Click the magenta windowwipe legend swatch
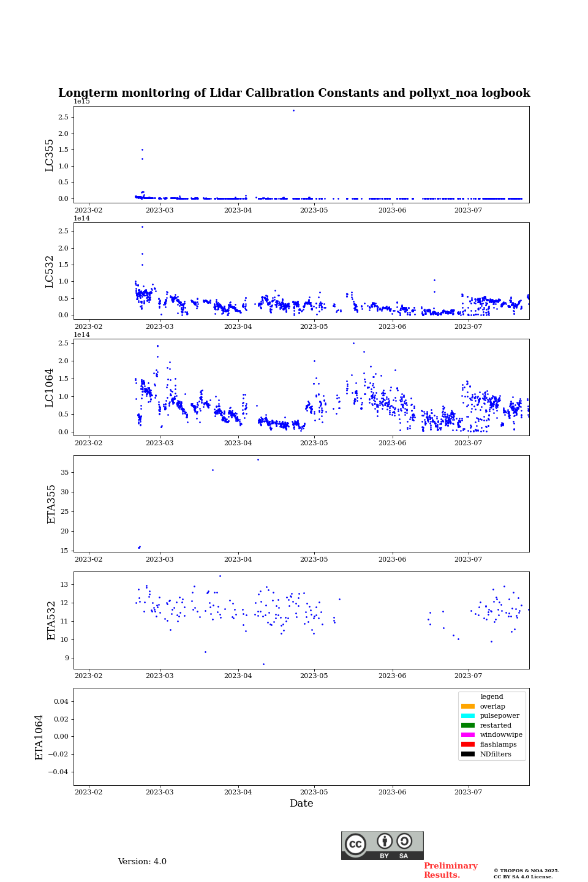 click(x=468, y=735)
